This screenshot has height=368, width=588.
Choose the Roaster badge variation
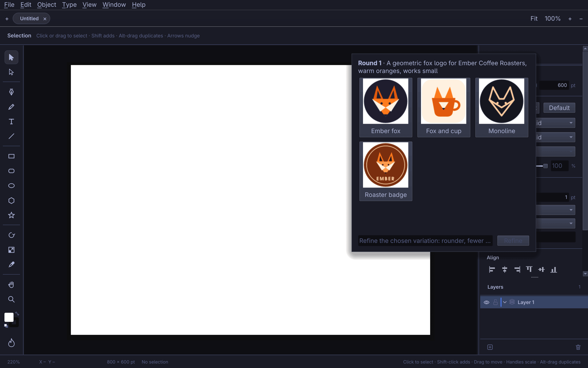pos(386,171)
